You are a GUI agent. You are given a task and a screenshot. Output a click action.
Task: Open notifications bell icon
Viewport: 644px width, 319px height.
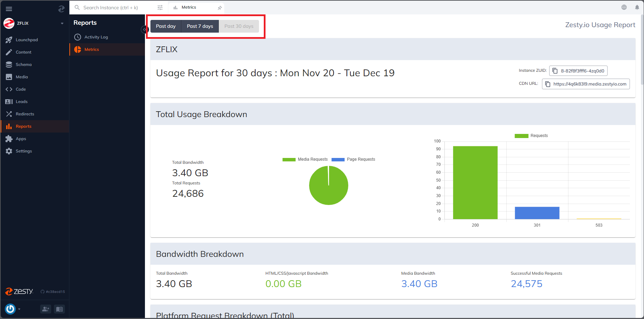[637, 7]
